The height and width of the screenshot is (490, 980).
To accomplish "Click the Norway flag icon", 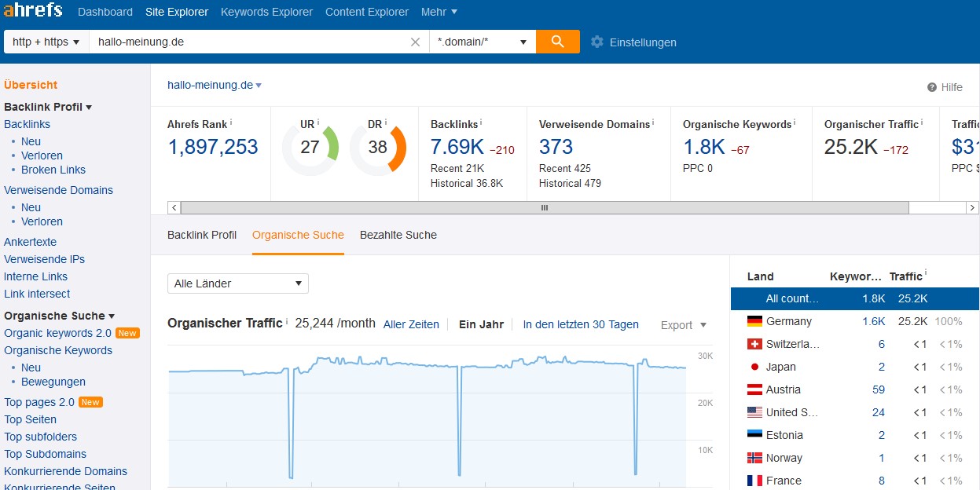I will 754,458.
